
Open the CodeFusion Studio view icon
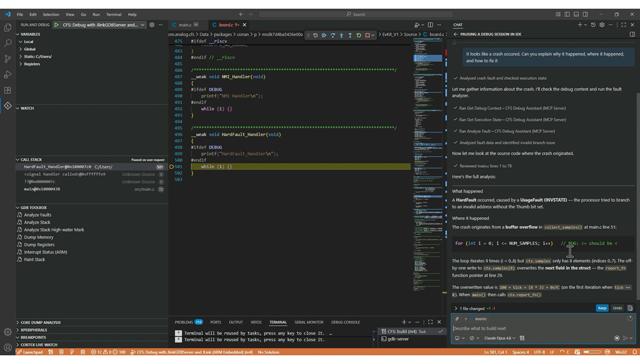tap(8, 106)
